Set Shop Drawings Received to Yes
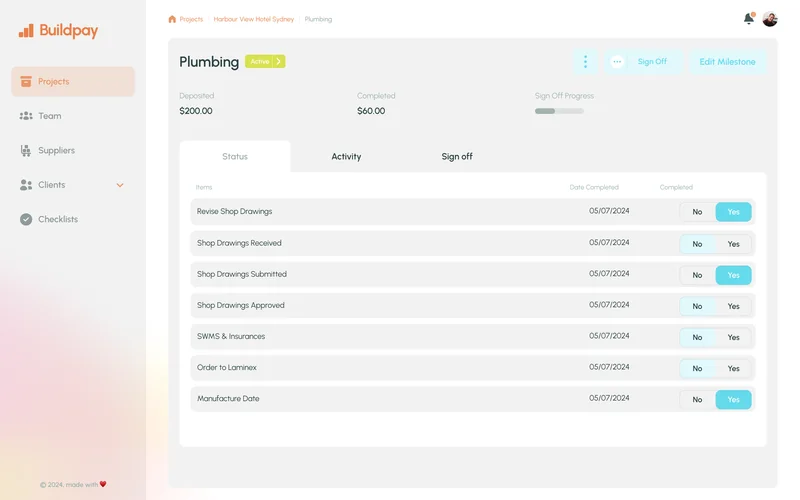This screenshot has width=800, height=500. click(733, 244)
